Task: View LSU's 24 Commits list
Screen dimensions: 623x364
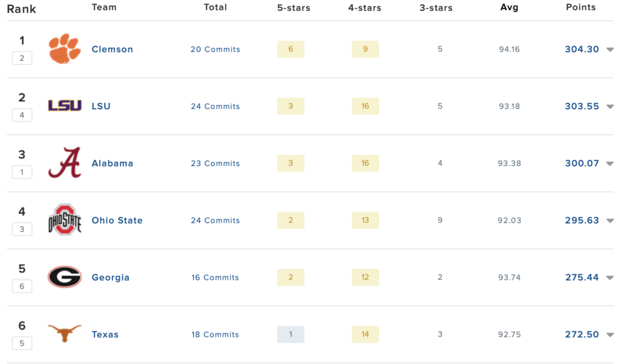Action: (x=215, y=106)
